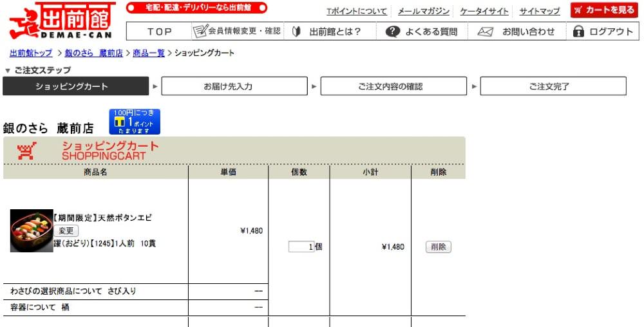Click the question mark icon for よくある質問
This screenshot has height=327, width=644.
coord(393,32)
